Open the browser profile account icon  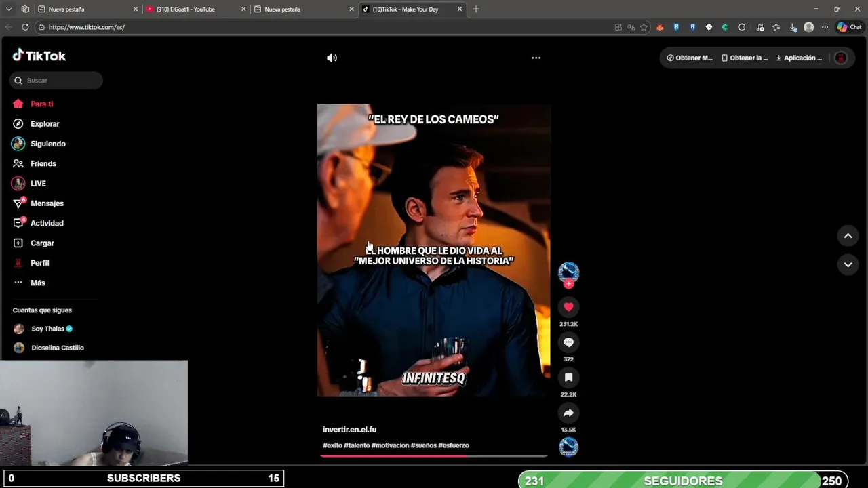tap(808, 27)
